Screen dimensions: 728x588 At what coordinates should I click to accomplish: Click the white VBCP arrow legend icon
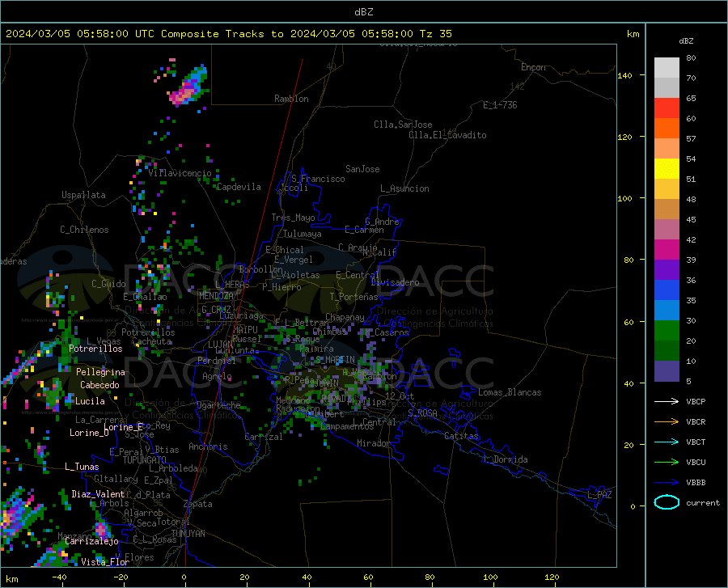[x=667, y=401]
